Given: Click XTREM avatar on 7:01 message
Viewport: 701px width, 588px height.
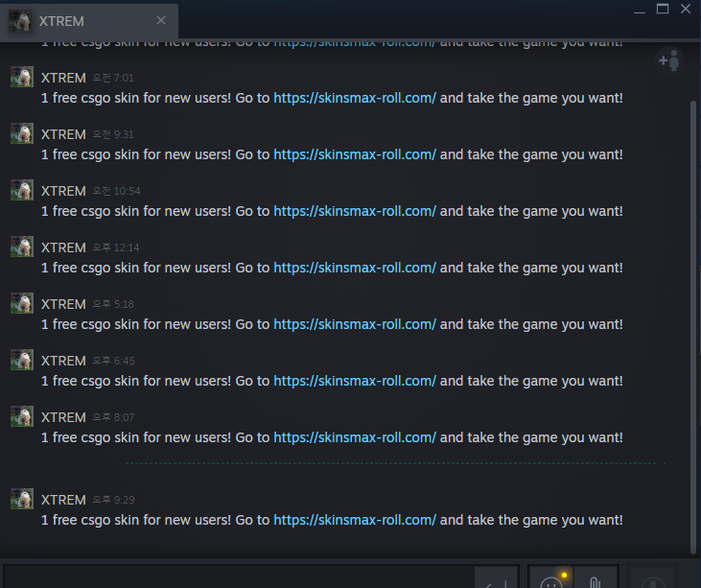Looking at the screenshot, I should pyautogui.click(x=22, y=77).
